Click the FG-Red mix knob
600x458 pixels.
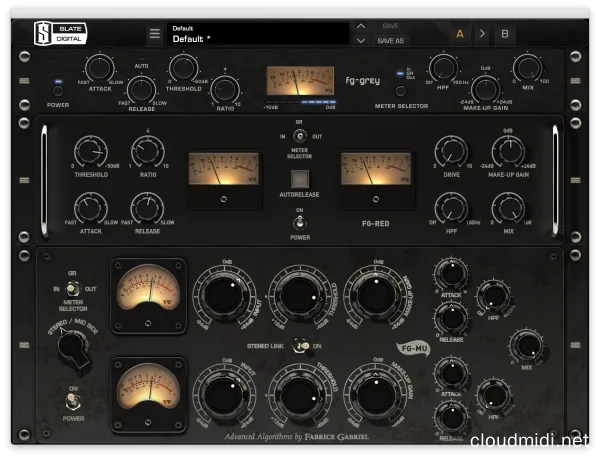(509, 209)
